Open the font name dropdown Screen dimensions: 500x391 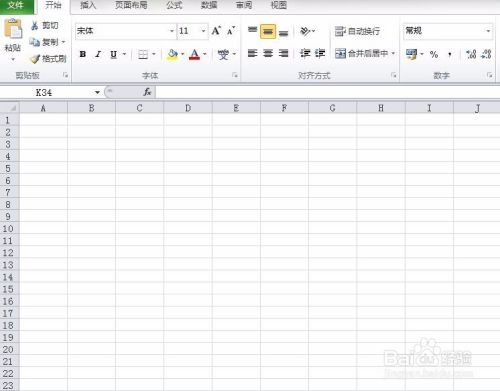pyautogui.click(x=171, y=31)
